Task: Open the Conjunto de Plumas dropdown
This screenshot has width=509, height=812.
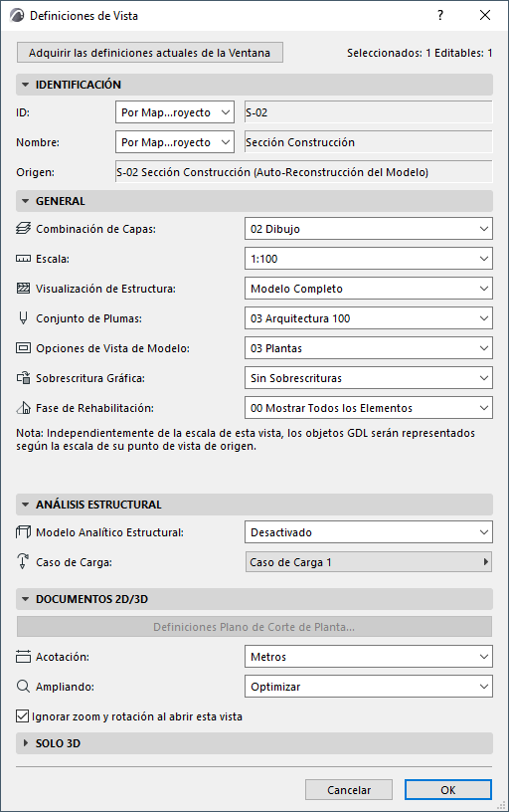Action: click(x=368, y=318)
